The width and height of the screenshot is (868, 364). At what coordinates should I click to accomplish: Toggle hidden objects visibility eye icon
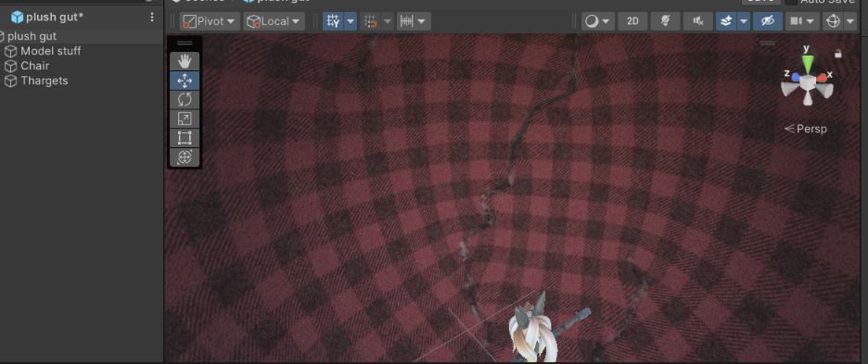click(768, 21)
